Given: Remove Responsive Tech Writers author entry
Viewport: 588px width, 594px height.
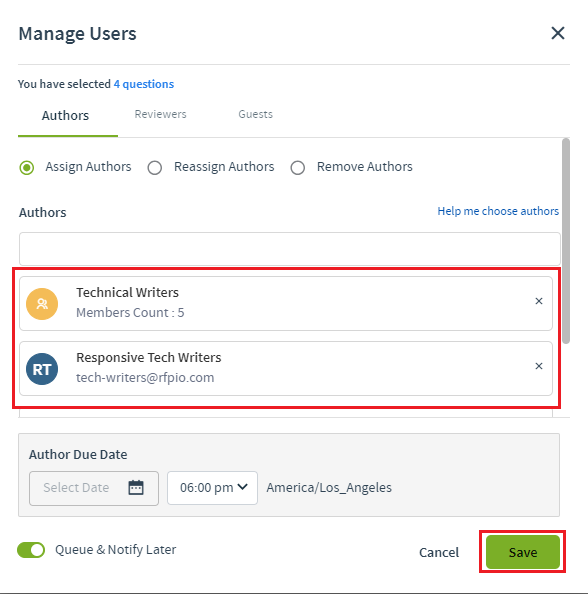Looking at the screenshot, I should point(538,366).
